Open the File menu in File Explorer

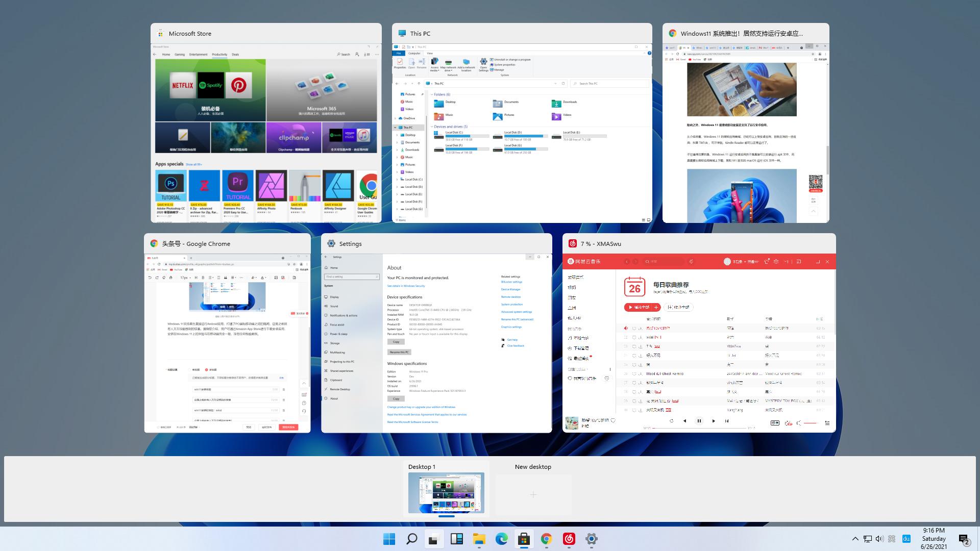tap(400, 53)
